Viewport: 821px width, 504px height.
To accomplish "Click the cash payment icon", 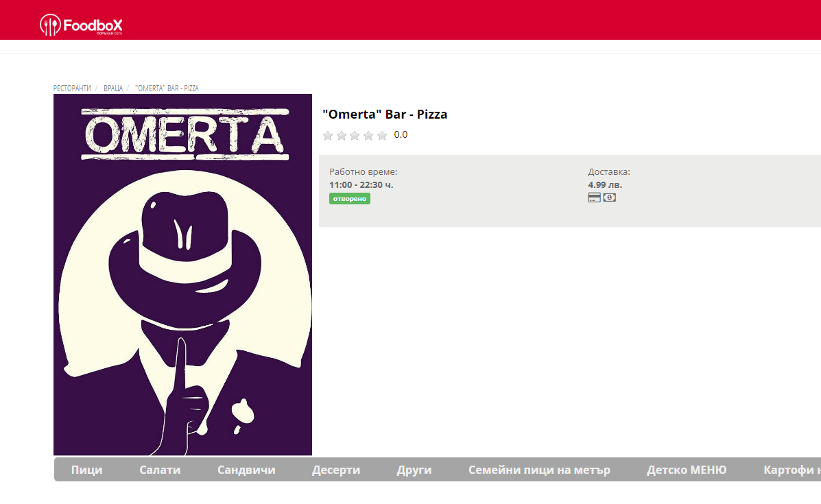I will pyautogui.click(x=610, y=197).
